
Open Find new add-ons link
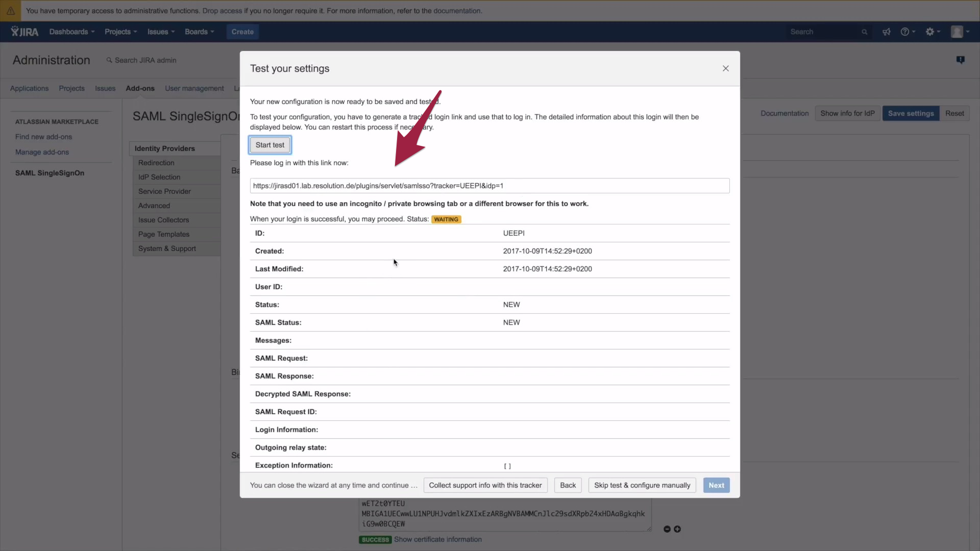pos(43,137)
